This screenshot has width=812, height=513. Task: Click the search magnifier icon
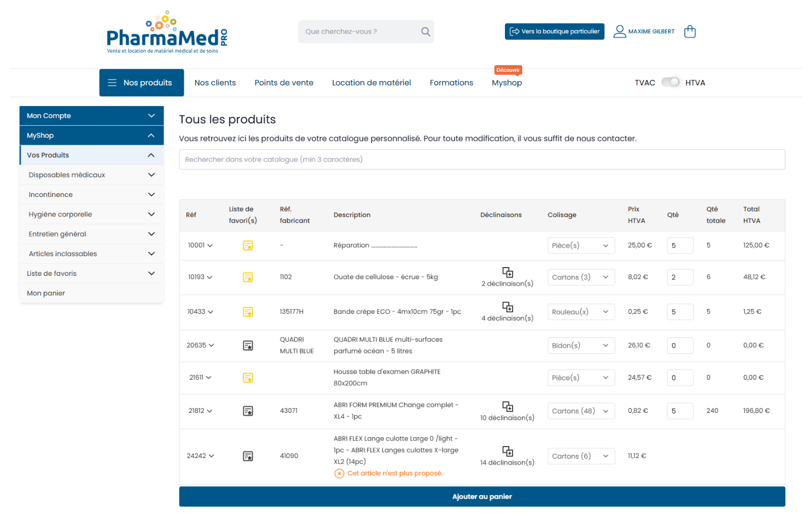[x=425, y=31]
